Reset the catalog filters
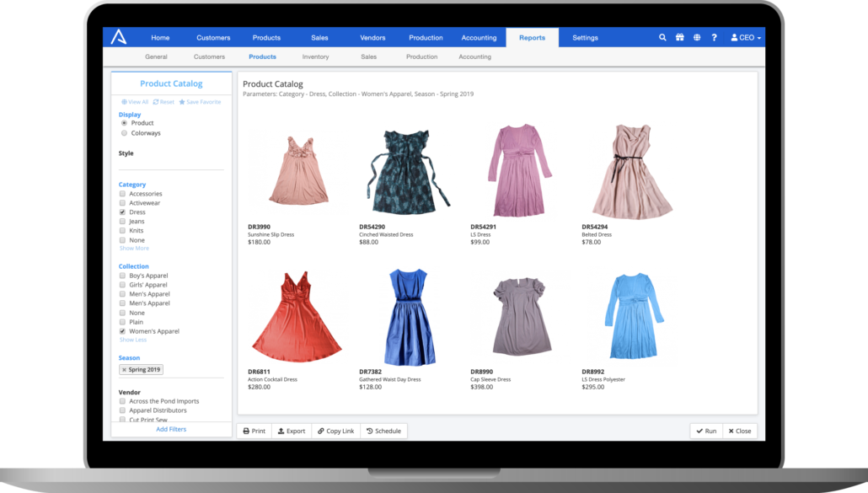868x493 pixels. point(163,102)
